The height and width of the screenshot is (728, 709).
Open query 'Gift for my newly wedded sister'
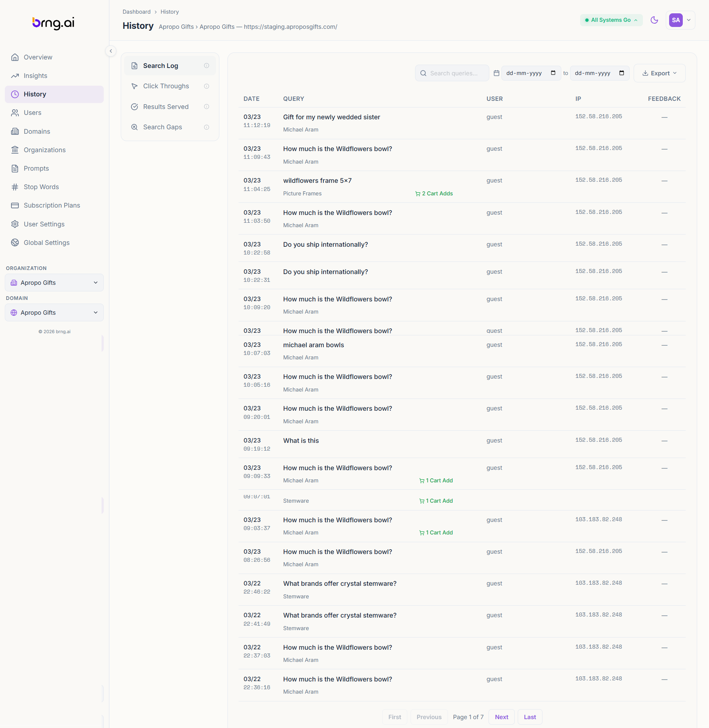coord(331,117)
